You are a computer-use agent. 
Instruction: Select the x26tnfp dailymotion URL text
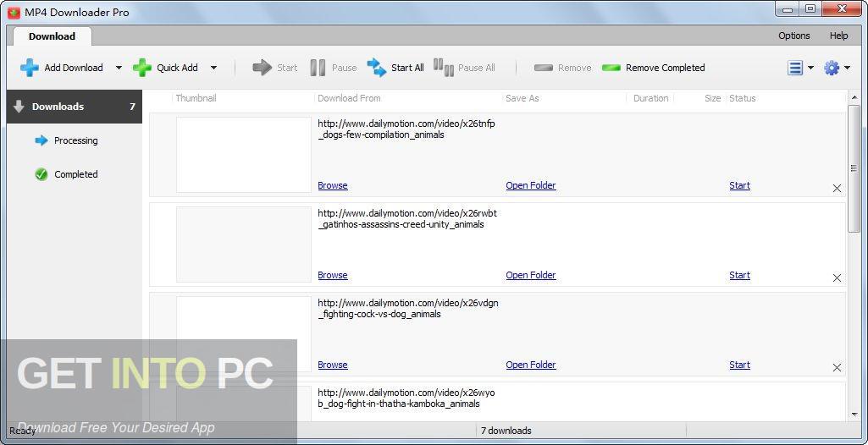pyautogui.click(x=406, y=129)
